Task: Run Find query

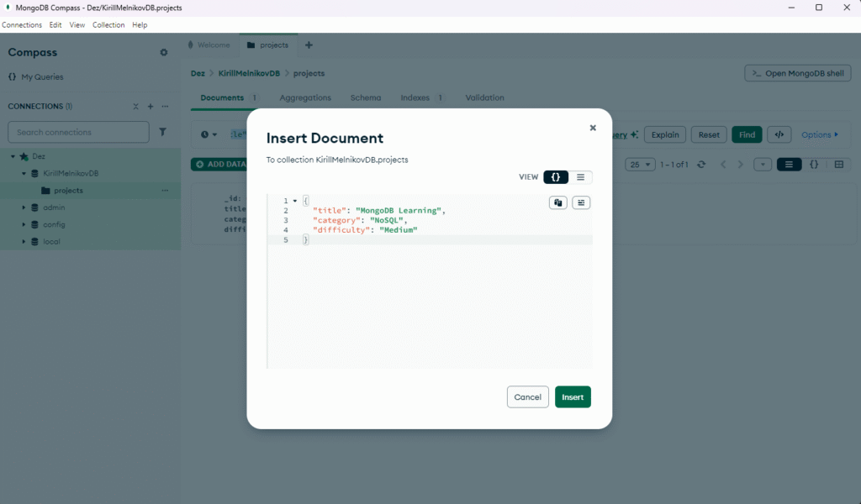Action: 747,135
